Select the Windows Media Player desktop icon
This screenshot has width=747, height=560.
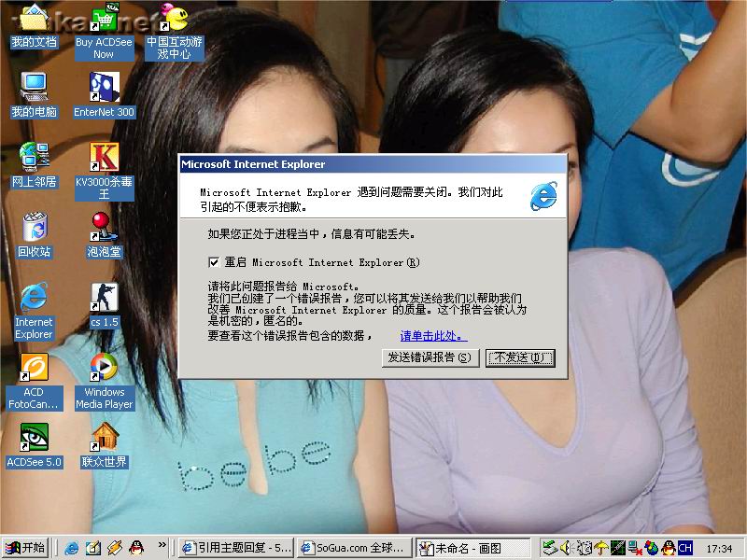[x=104, y=382]
